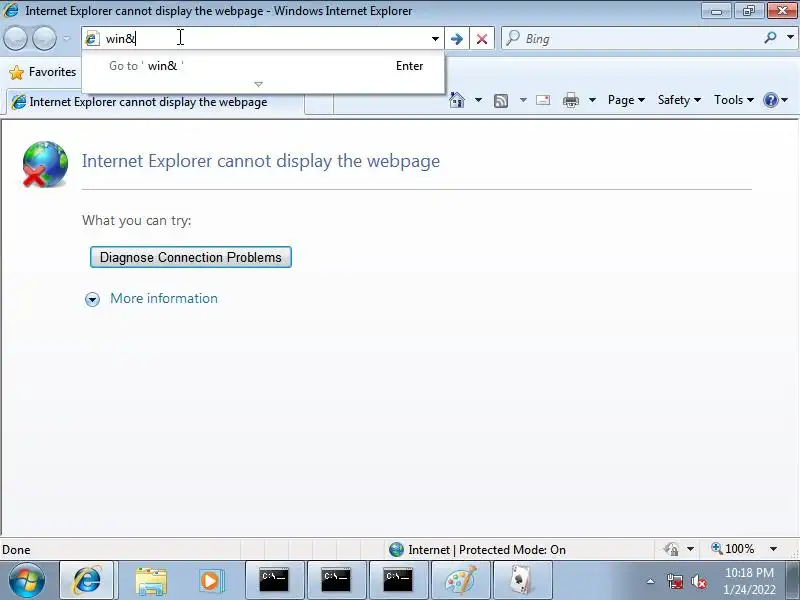Open the Tools menu
The height and width of the screenshot is (600, 800).
pyautogui.click(x=734, y=100)
